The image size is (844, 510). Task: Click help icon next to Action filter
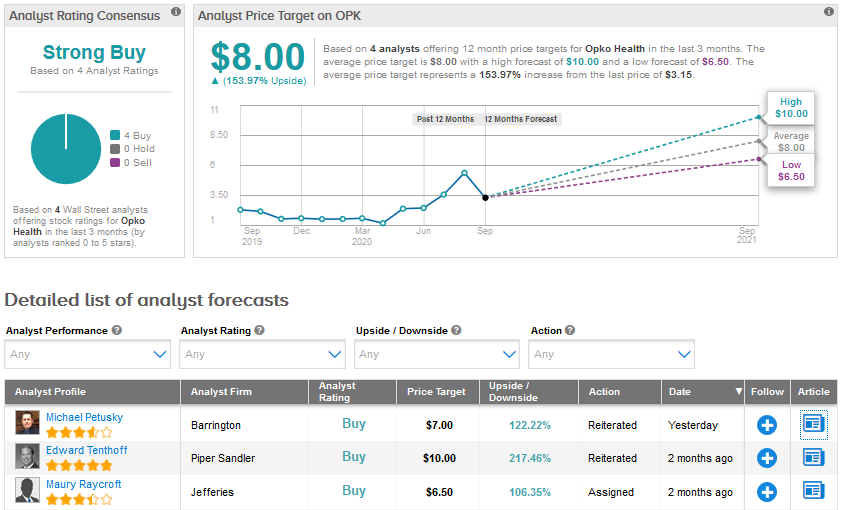[x=570, y=330]
